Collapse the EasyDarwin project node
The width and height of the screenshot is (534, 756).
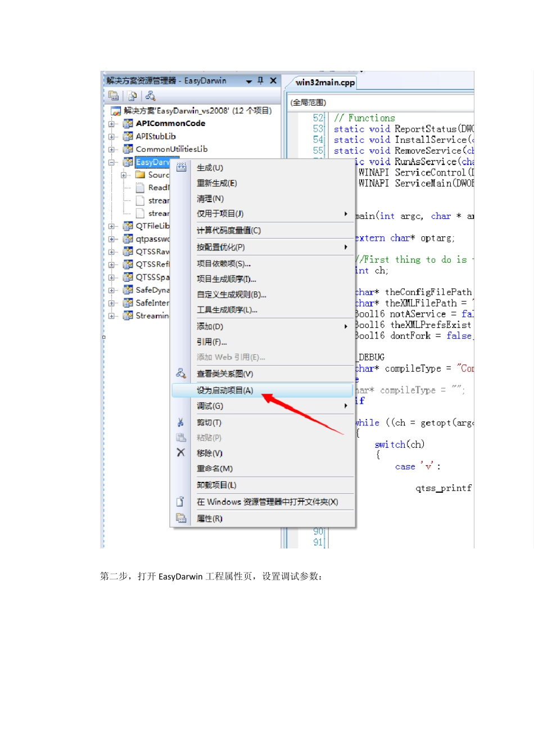(111, 163)
